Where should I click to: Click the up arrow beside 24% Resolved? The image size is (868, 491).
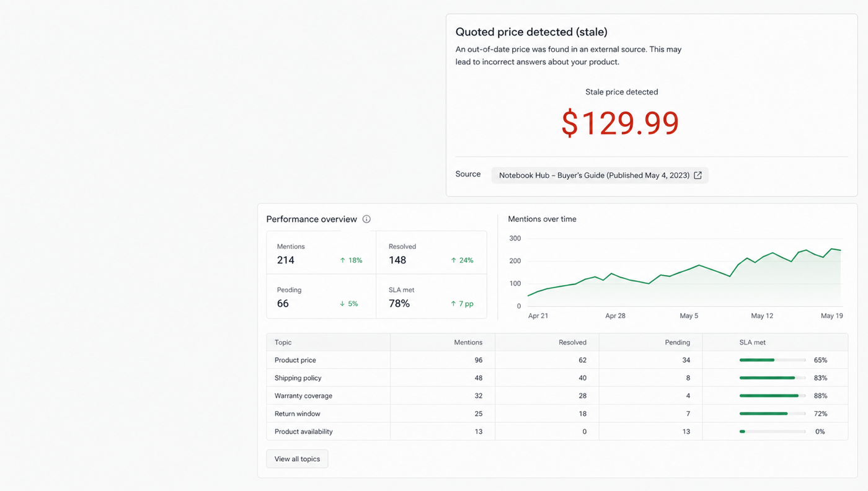point(454,260)
